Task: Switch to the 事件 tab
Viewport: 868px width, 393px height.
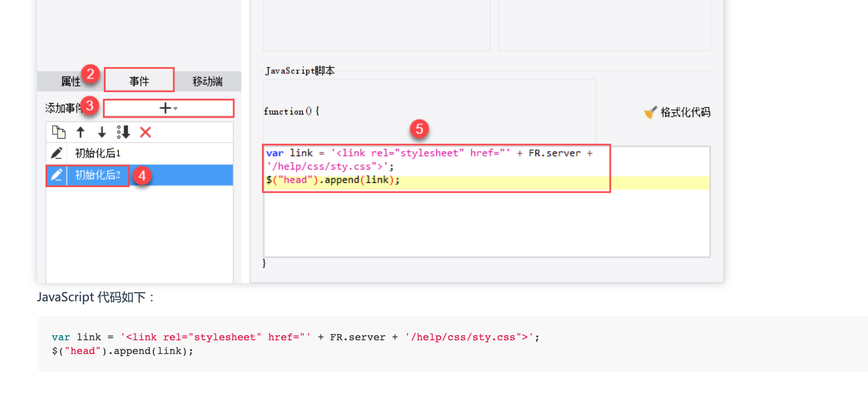Action: pos(139,81)
